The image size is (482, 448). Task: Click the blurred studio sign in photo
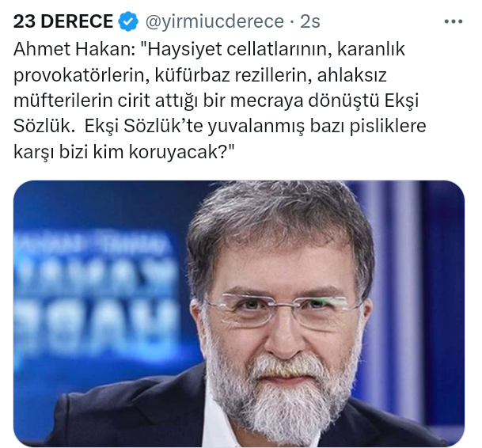point(97,297)
